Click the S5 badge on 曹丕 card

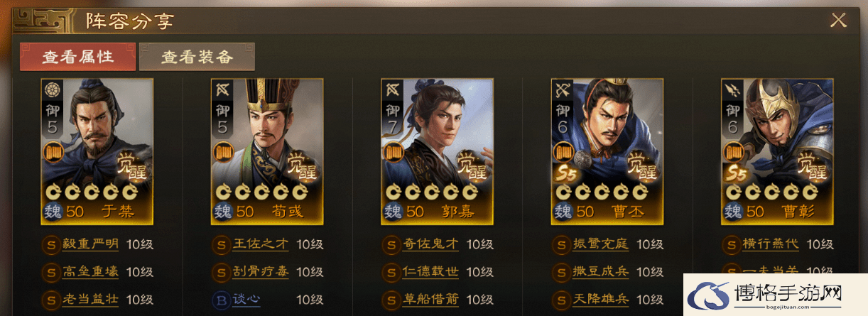tap(565, 173)
